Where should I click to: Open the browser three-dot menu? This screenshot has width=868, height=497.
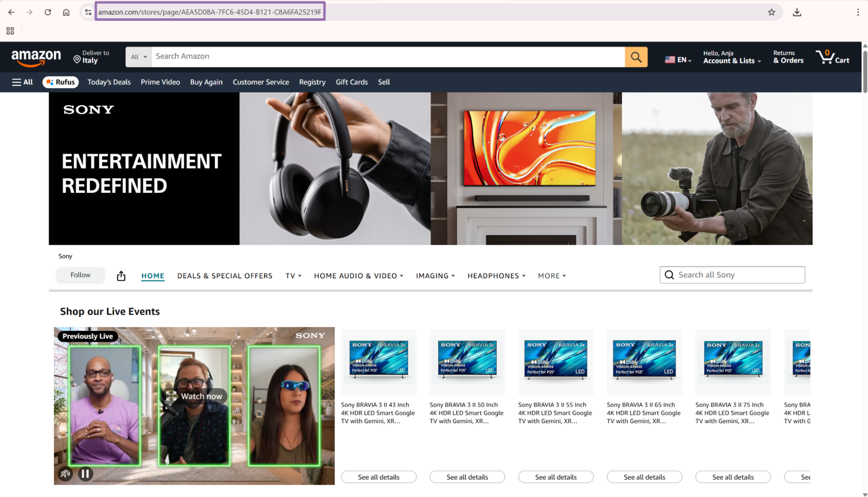[858, 12]
